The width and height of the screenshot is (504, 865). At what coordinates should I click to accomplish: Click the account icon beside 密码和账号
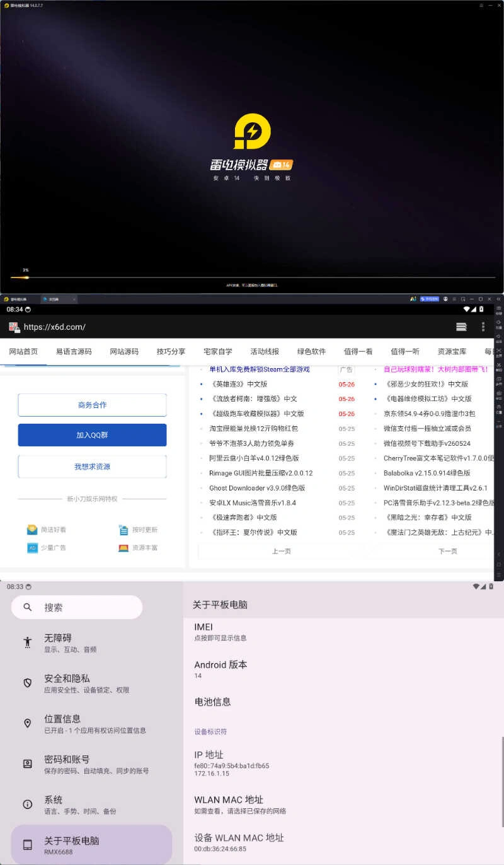pyautogui.click(x=27, y=763)
